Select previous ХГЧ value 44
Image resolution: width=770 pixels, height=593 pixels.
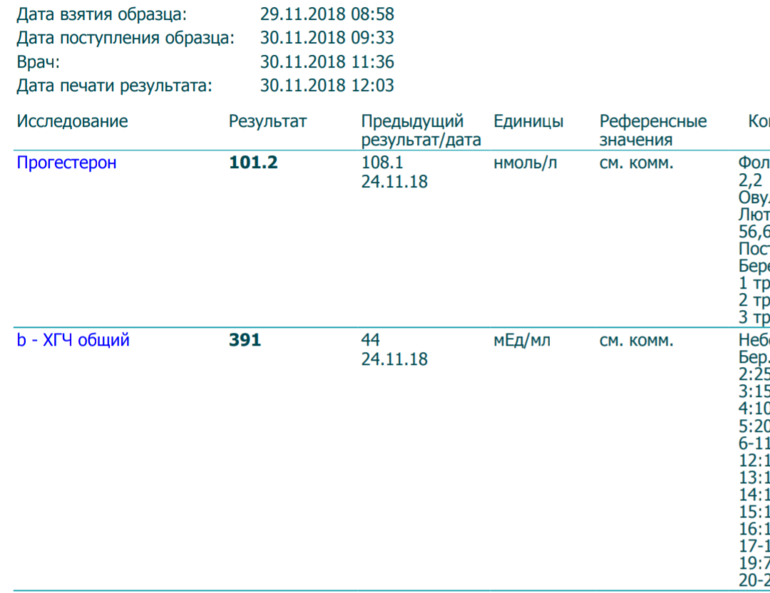tap(371, 340)
